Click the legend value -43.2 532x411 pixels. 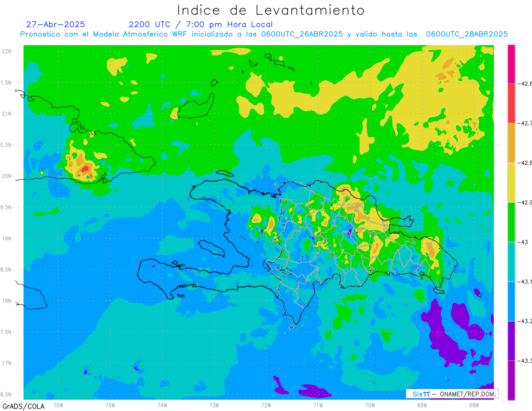point(525,321)
